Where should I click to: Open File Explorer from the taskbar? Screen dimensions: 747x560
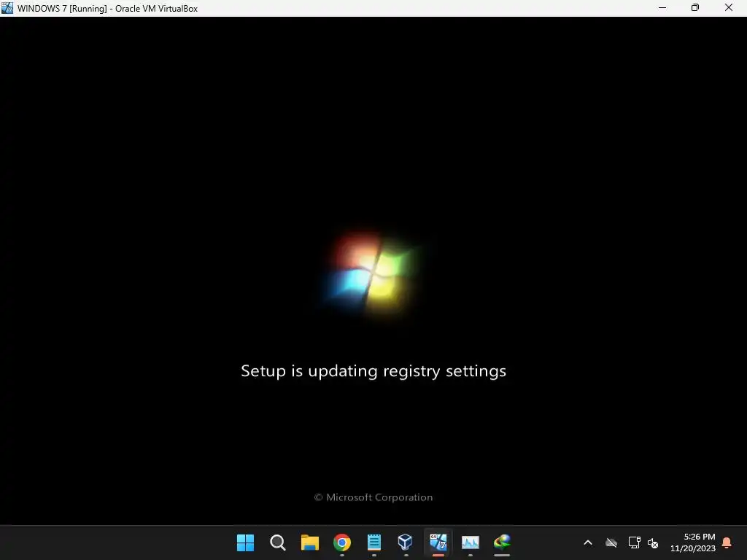click(x=309, y=542)
